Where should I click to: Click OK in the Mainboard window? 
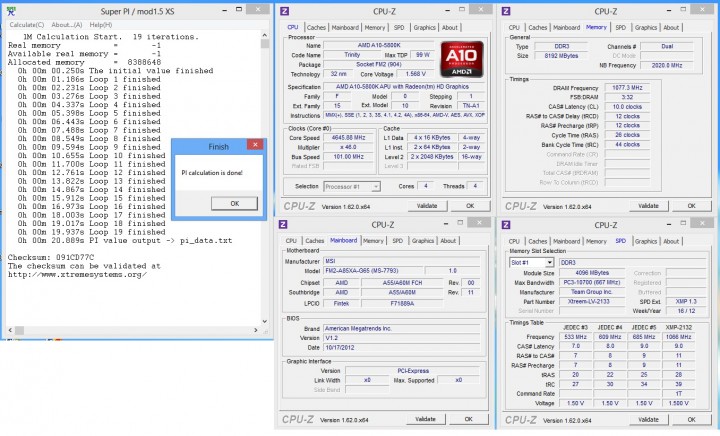coord(468,419)
